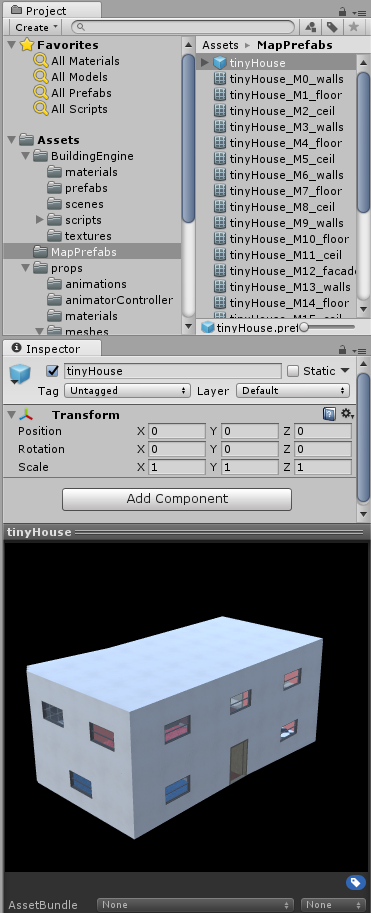Screen dimensions: 371x913
Task: Open the Create menu button
Action: tap(37, 27)
